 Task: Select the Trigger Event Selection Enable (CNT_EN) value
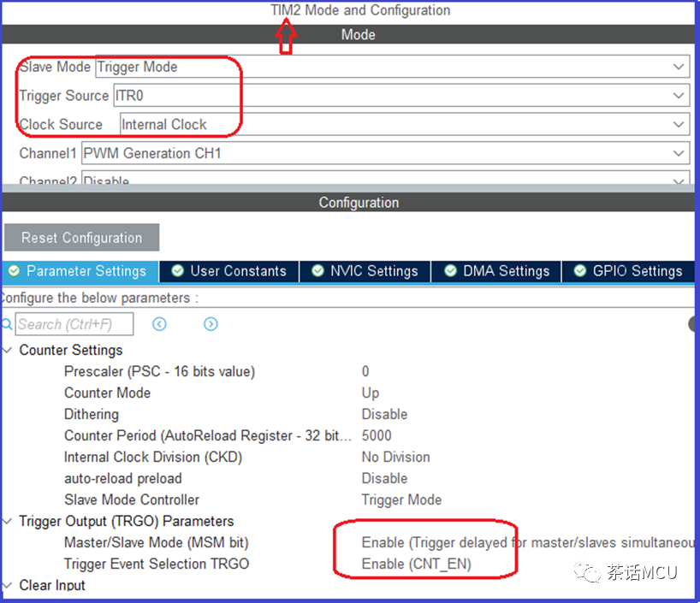[x=416, y=565]
